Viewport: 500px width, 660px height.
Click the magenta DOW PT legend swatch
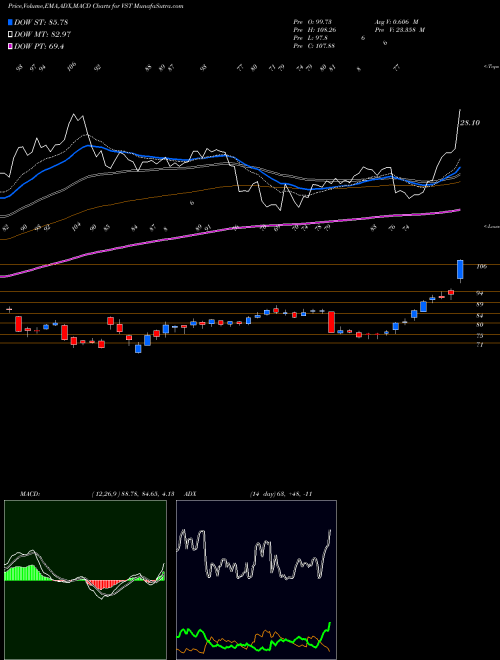click(x=11, y=47)
